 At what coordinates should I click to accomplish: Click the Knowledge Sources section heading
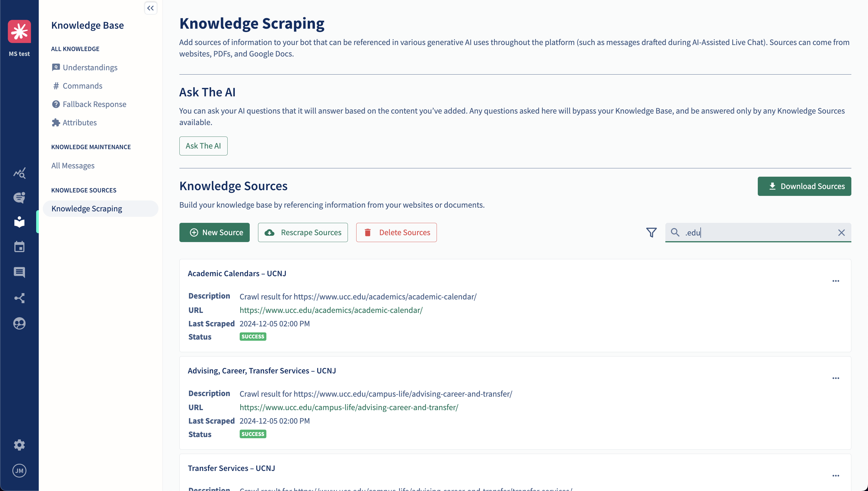coord(233,186)
